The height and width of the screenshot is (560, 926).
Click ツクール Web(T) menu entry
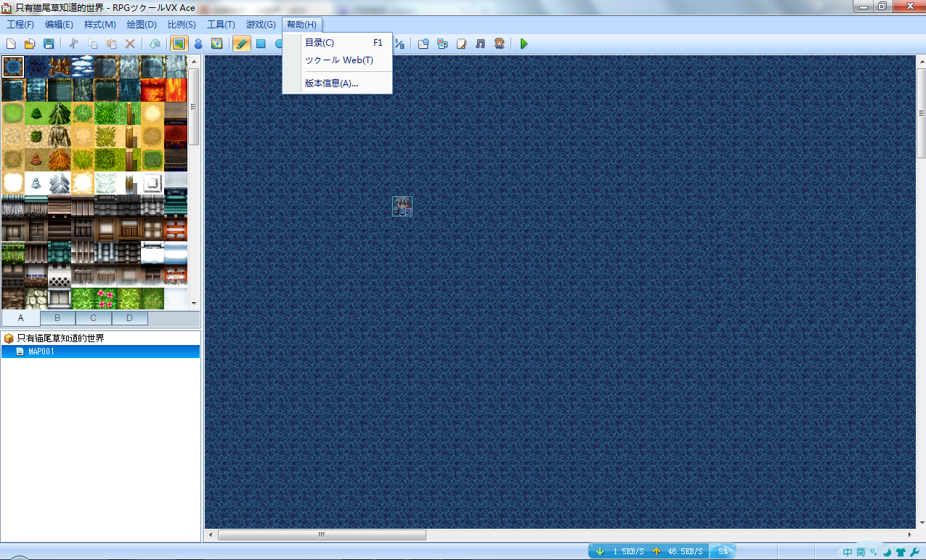tap(338, 60)
